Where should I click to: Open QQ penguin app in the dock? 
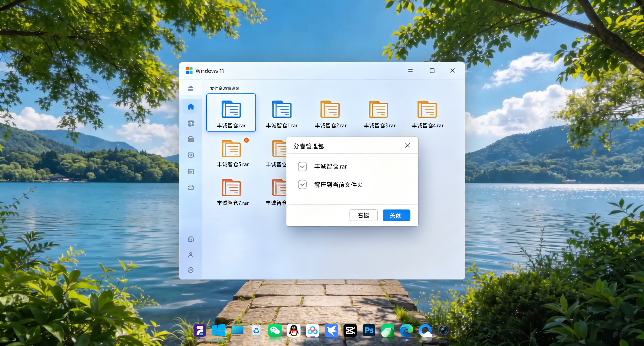pyautogui.click(x=294, y=330)
